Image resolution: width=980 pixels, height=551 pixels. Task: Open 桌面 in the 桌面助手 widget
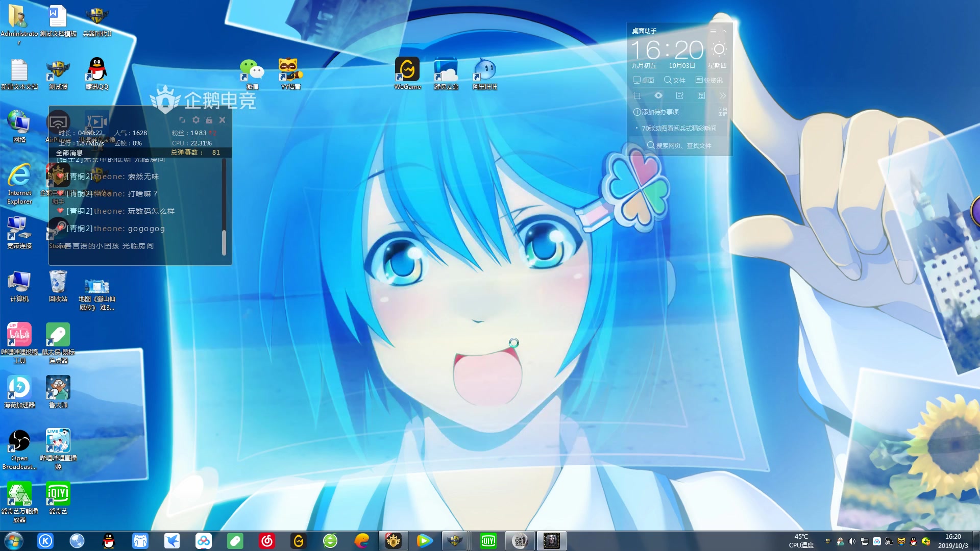coord(643,80)
